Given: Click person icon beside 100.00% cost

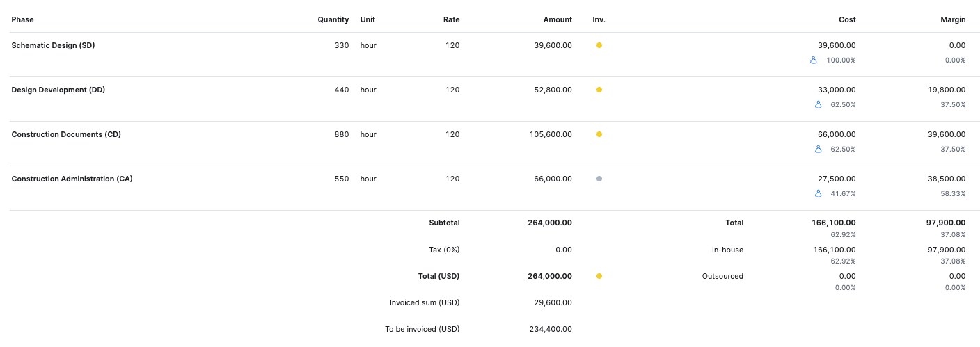Looking at the screenshot, I should click(x=814, y=60).
